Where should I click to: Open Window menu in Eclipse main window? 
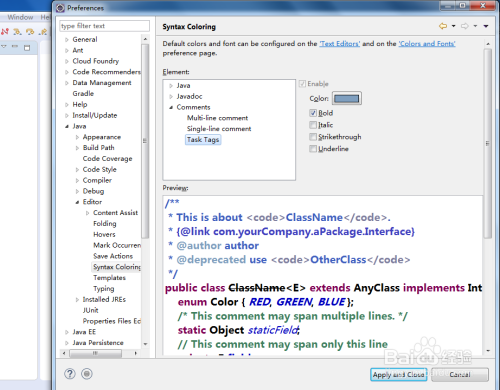(x=20, y=17)
